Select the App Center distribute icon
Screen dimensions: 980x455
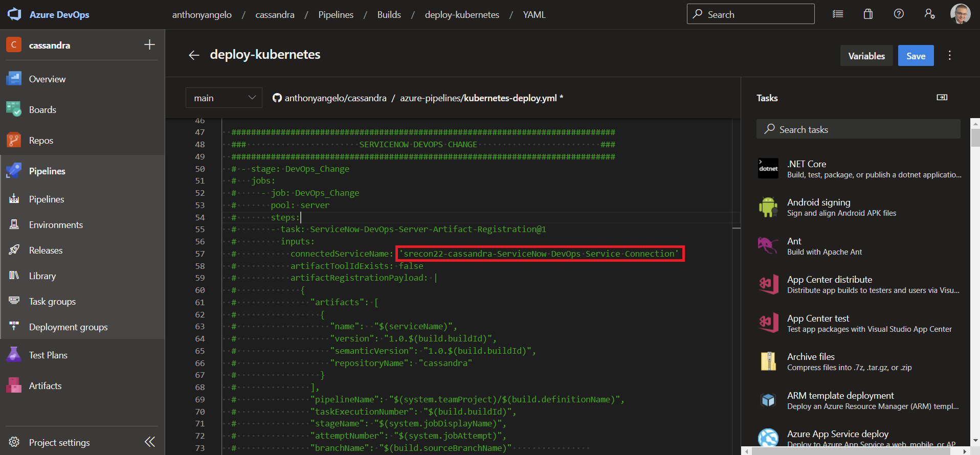pos(768,284)
